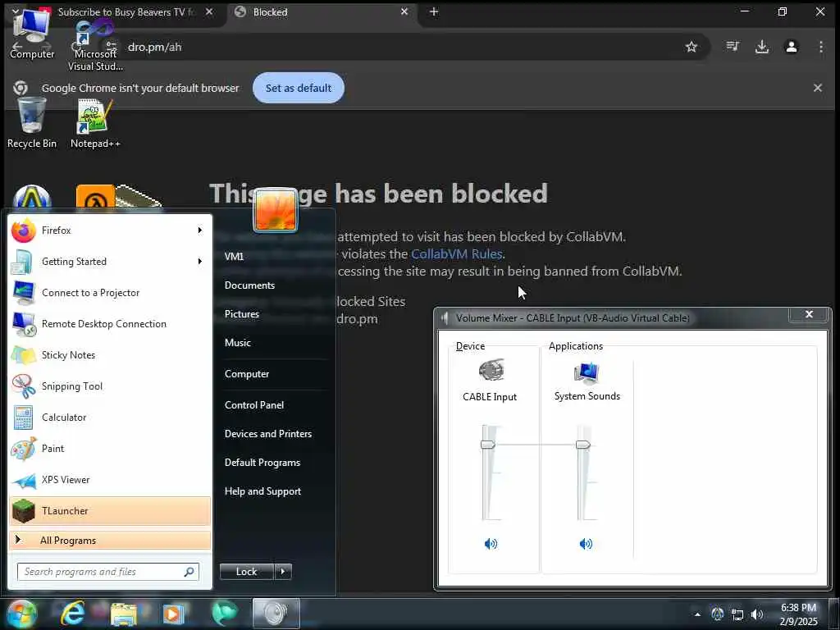Bookmark this page with the star icon
The height and width of the screenshot is (630, 840).
click(691, 47)
